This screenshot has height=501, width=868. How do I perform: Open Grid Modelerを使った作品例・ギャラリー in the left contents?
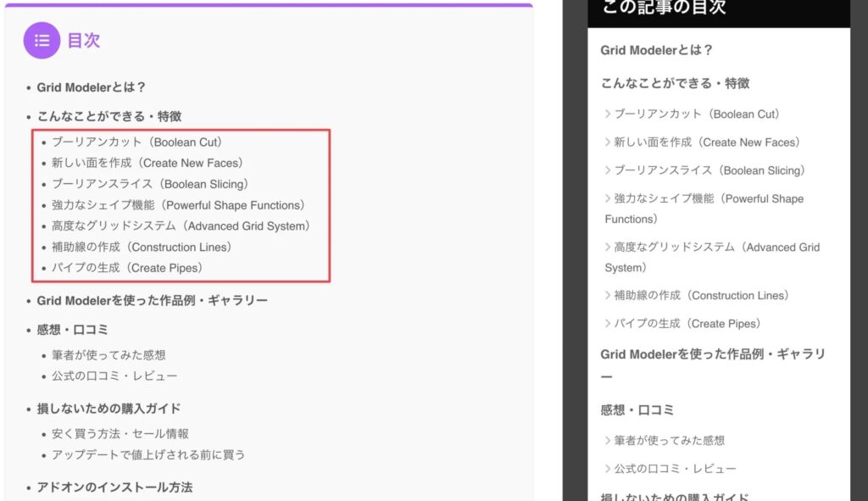coord(153,301)
